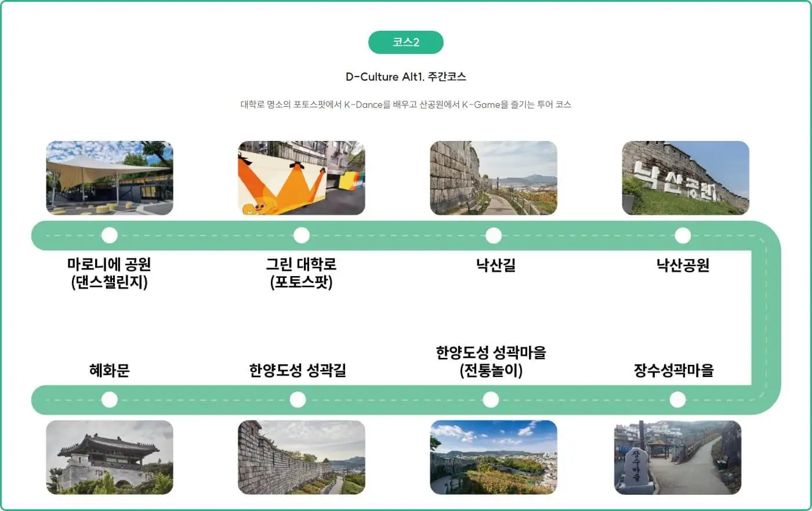Screen dimensions: 812x511
Task: Open the 마로니에 공원 photo thumbnail
Action: [110, 178]
